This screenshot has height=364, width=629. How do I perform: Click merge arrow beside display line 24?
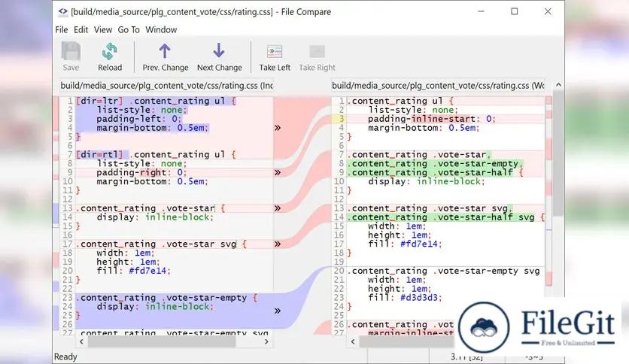[x=278, y=310]
